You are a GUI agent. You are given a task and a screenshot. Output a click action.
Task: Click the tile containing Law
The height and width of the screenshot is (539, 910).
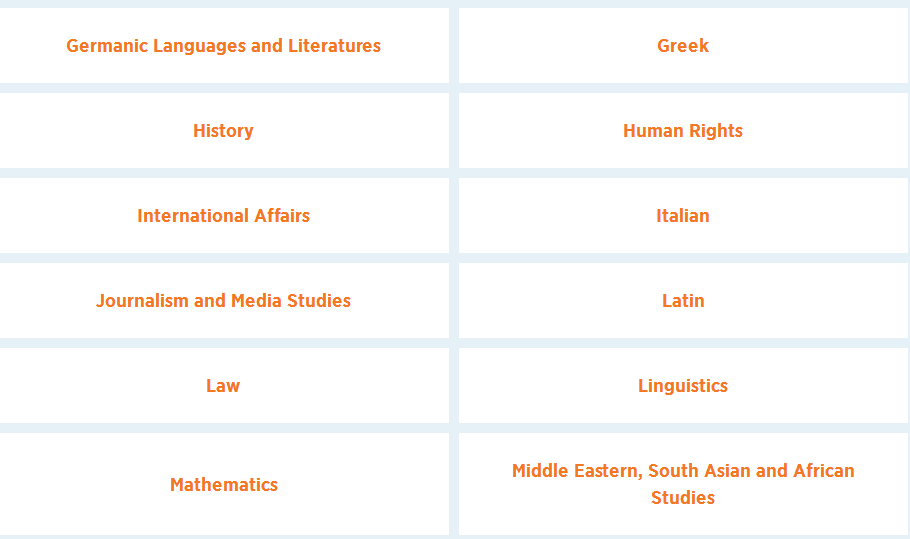(224, 386)
